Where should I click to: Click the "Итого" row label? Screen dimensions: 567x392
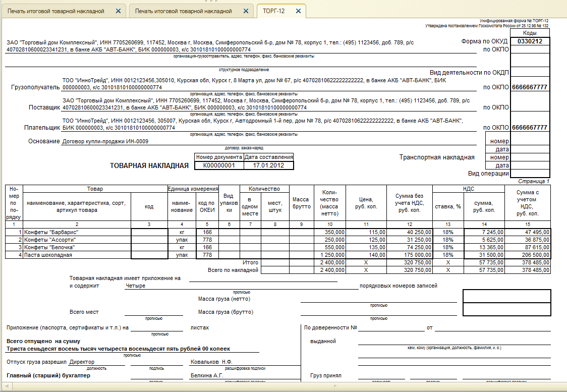click(250, 262)
